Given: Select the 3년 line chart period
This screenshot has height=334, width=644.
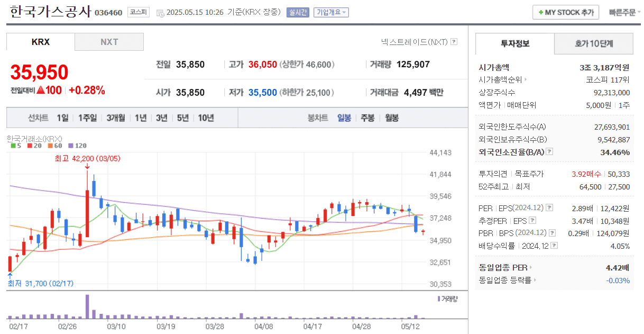Looking at the screenshot, I should [162, 118].
